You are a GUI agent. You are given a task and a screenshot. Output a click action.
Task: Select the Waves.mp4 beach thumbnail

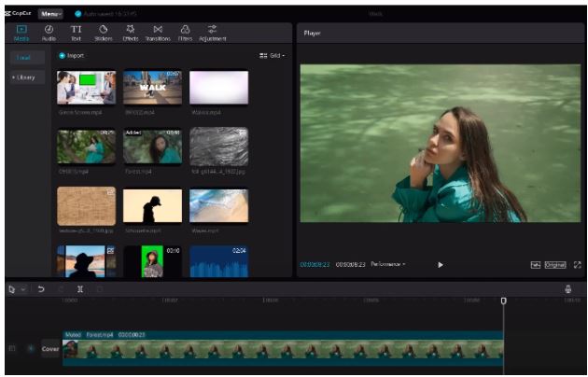218,205
